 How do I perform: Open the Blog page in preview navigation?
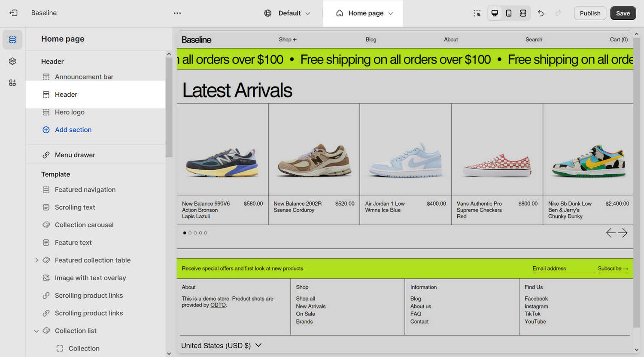[x=371, y=39]
